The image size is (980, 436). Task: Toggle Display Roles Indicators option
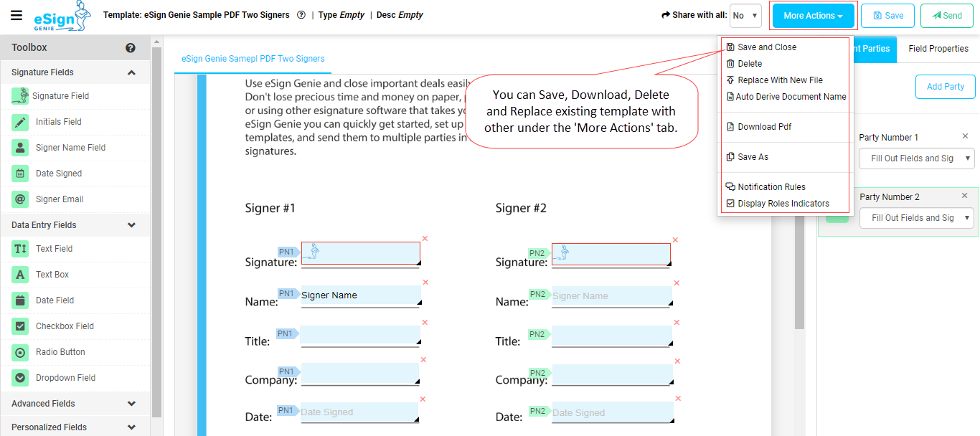pos(777,204)
